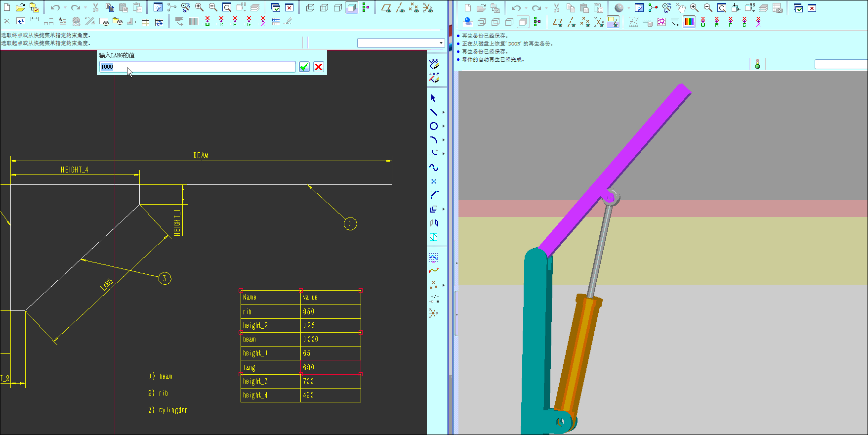
Task: Expand the Arc tool flyout arrow
Action: 444,140
